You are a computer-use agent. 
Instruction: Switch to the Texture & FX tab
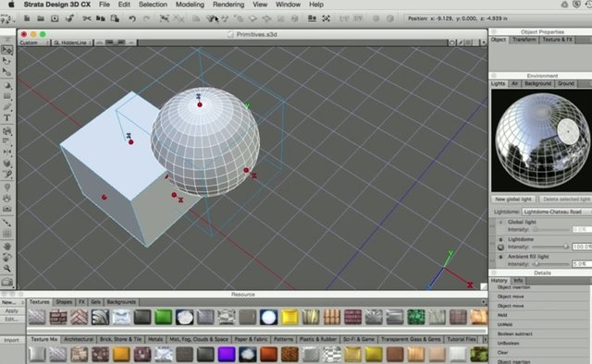557,40
